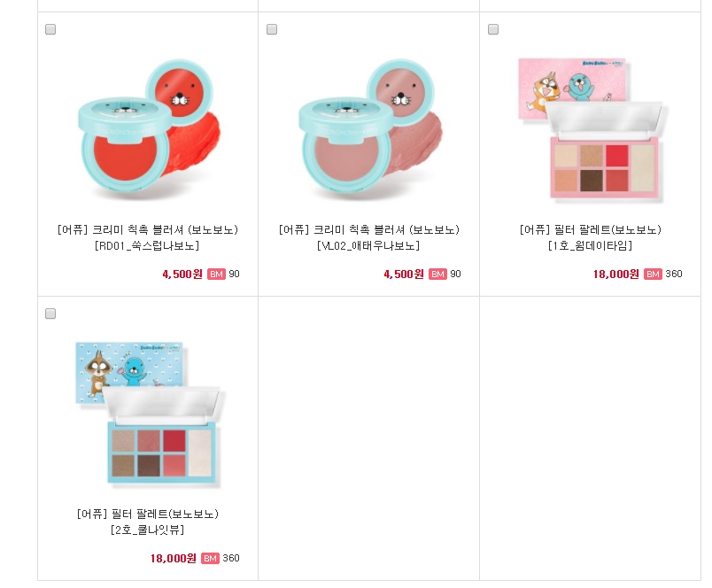Click the BM badge under VL02 blusher

(437, 275)
